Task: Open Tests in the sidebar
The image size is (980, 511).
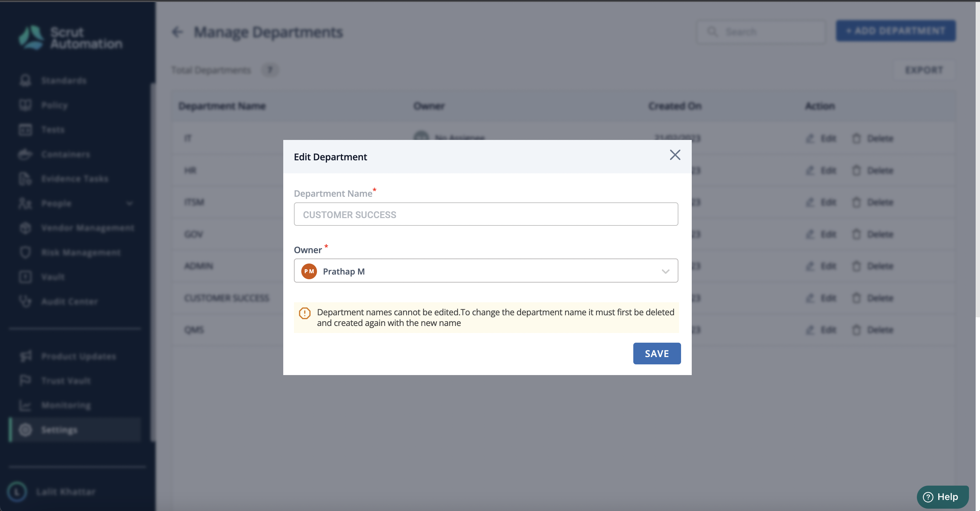Action: (x=53, y=130)
